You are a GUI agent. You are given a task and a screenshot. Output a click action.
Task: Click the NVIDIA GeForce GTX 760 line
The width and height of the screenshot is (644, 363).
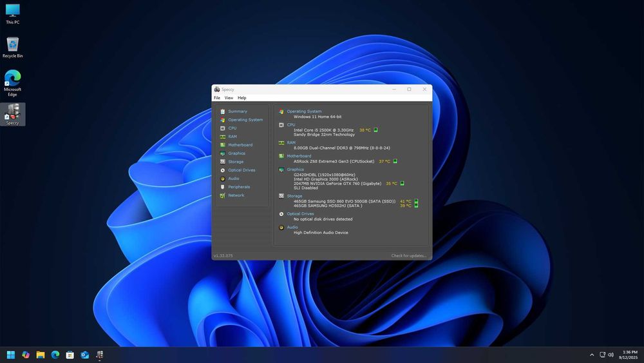click(337, 183)
